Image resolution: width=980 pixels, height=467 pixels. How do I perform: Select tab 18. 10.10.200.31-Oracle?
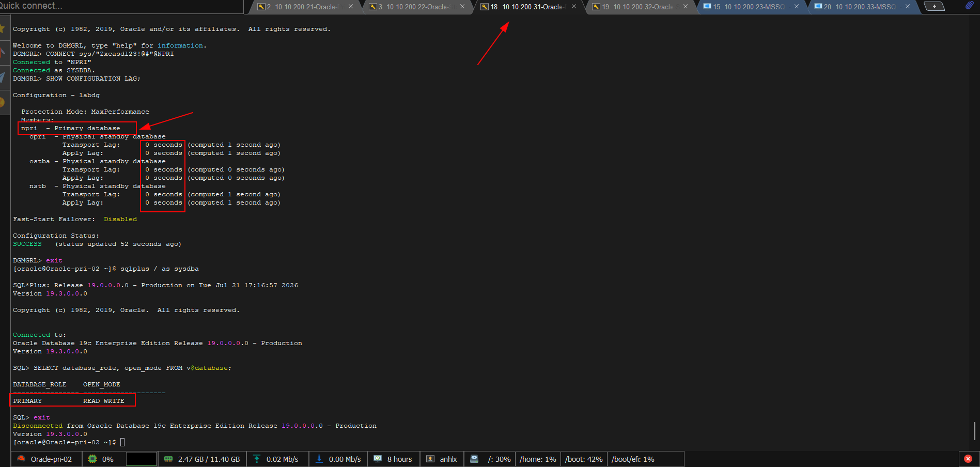pos(528,7)
